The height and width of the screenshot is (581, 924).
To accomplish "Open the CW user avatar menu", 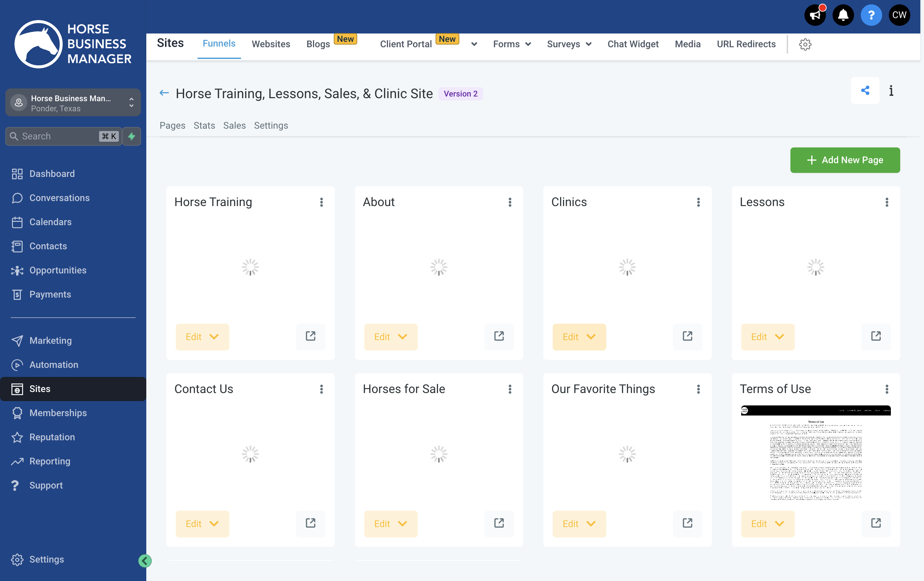I will pos(899,15).
